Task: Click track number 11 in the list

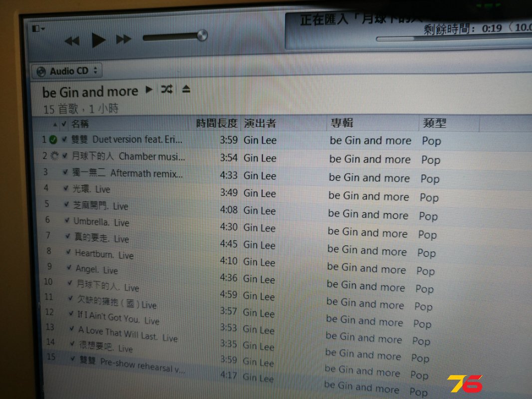Action: [x=48, y=297]
